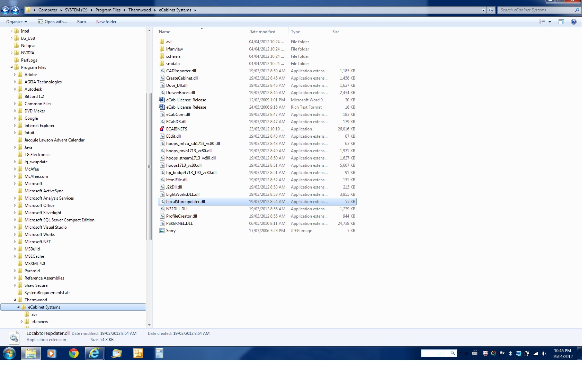Viewport: 588px width, 366px height.
Task: Click the Windows Start button
Action: [9, 354]
